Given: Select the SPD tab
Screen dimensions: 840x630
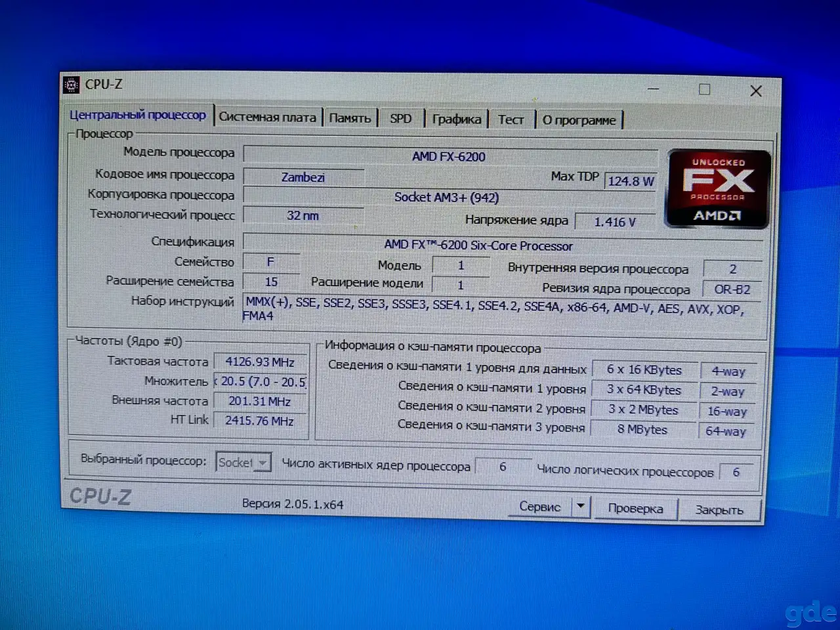Looking at the screenshot, I should (400, 119).
